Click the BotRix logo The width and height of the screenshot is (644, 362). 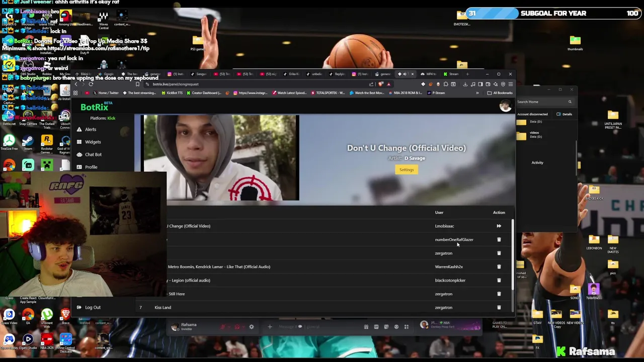(95, 107)
